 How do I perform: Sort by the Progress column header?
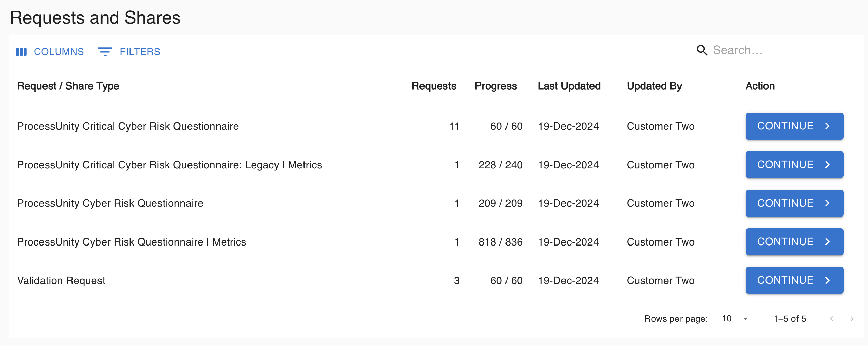point(496,86)
